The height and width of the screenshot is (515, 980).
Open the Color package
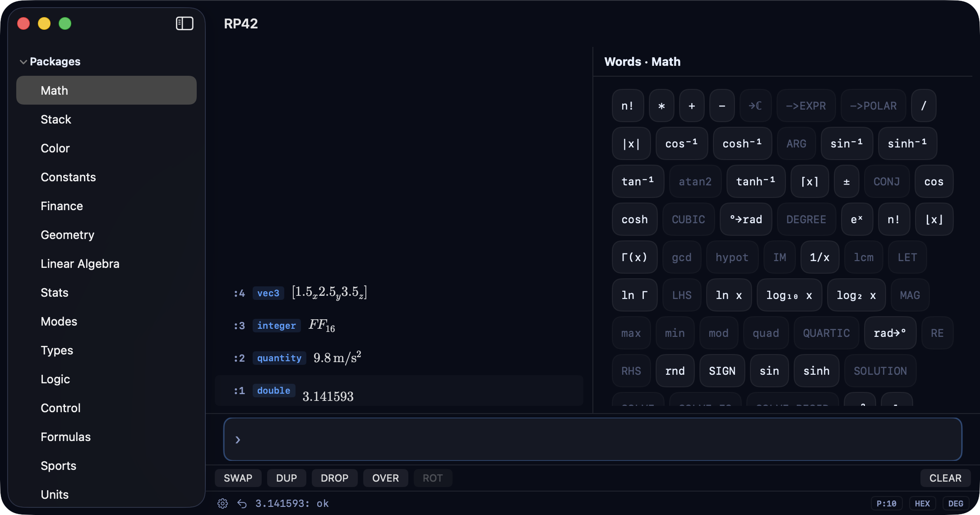106,148
